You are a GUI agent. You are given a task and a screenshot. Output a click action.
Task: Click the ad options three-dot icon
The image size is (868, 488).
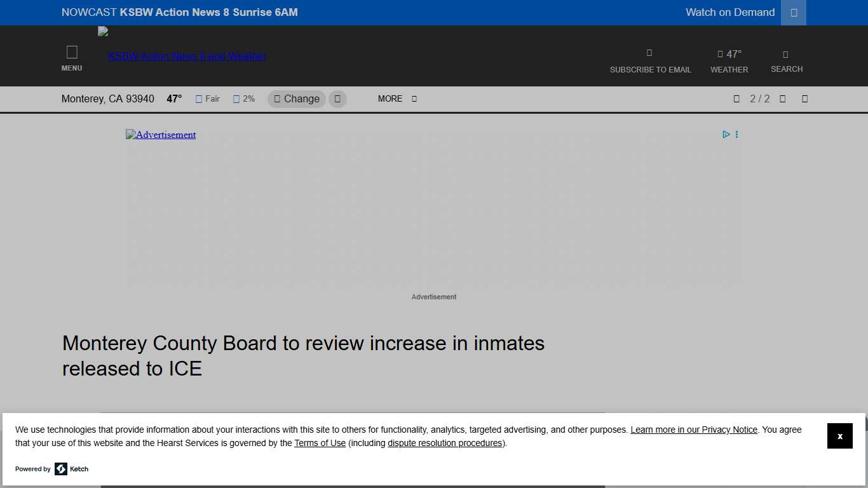click(736, 134)
